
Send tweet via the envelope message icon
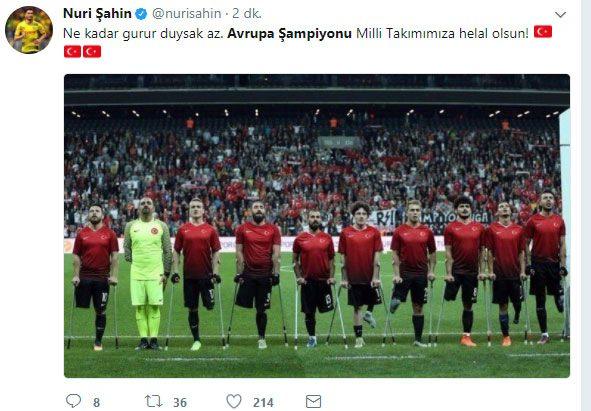tap(313, 401)
